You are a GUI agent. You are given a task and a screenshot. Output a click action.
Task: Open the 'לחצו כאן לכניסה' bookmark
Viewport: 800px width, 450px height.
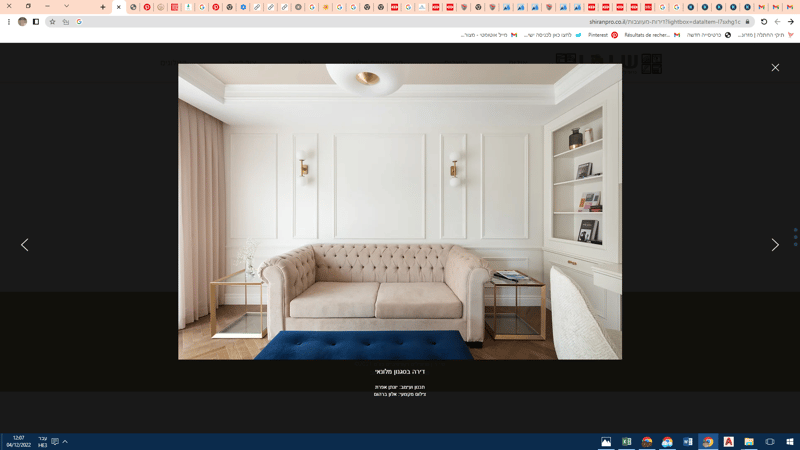click(553, 35)
